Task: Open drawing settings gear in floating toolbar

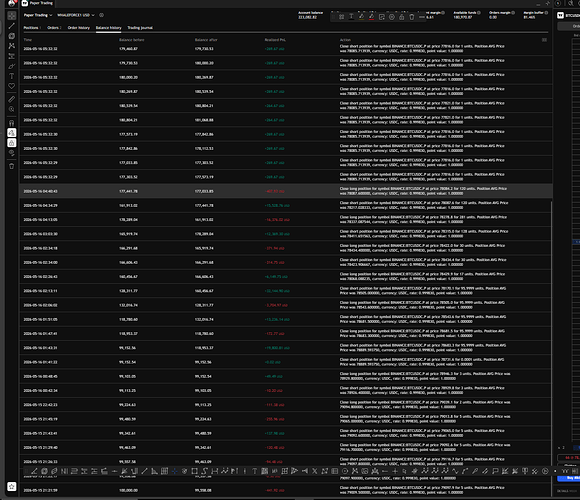Action: click(391, 17)
